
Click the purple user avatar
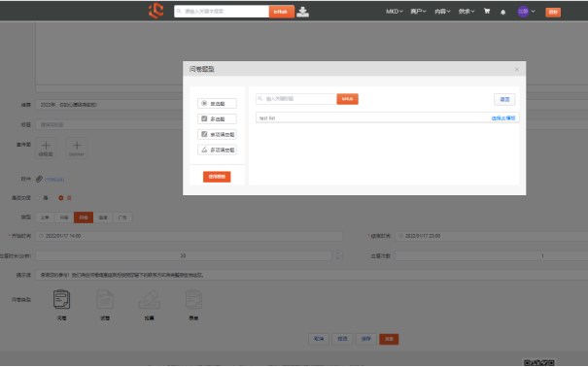click(x=523, y=12)
